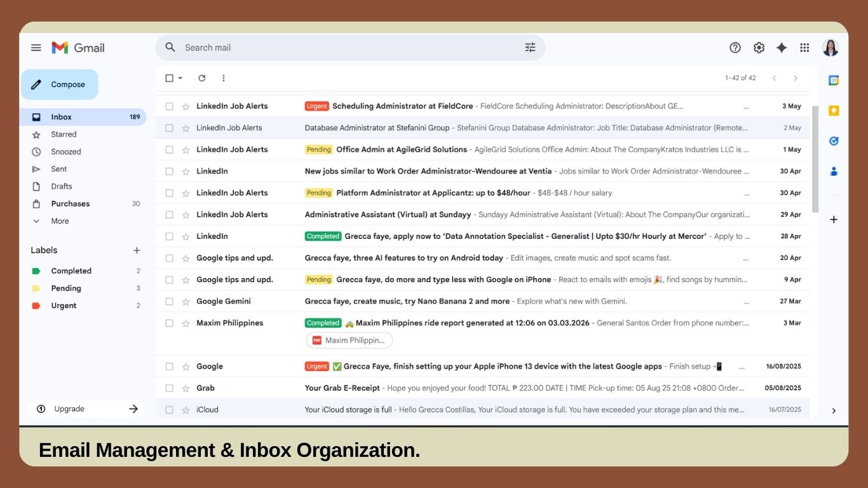The image size is (868, 488).
Task: Compose a new email
Action: coord(60,85)
